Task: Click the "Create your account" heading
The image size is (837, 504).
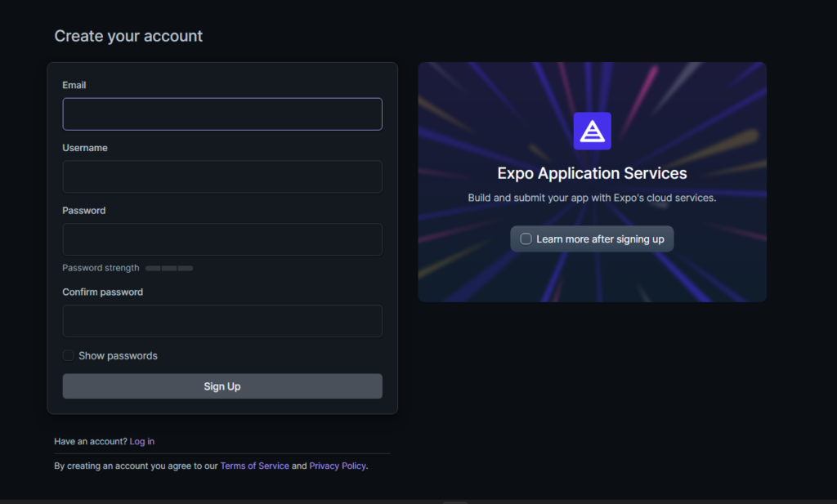Action: pos(128,36)
